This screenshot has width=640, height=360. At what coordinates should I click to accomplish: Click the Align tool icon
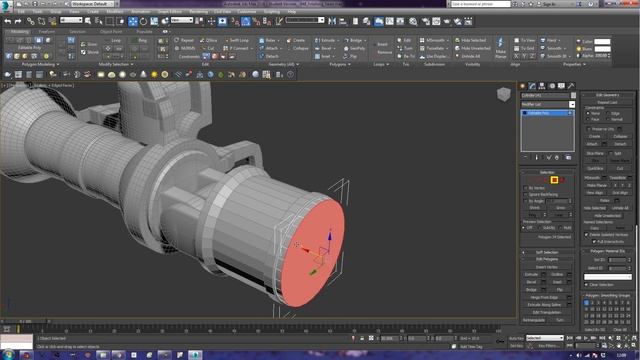click(343, 21)
